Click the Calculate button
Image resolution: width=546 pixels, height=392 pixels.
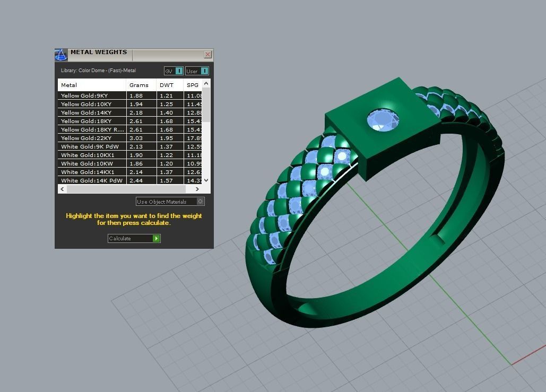point(134,239)
